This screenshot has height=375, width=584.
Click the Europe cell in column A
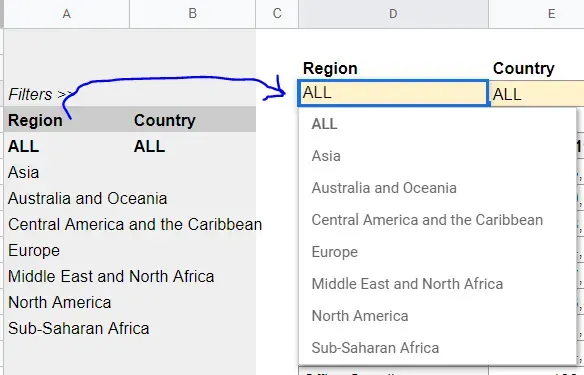[67, 250]
